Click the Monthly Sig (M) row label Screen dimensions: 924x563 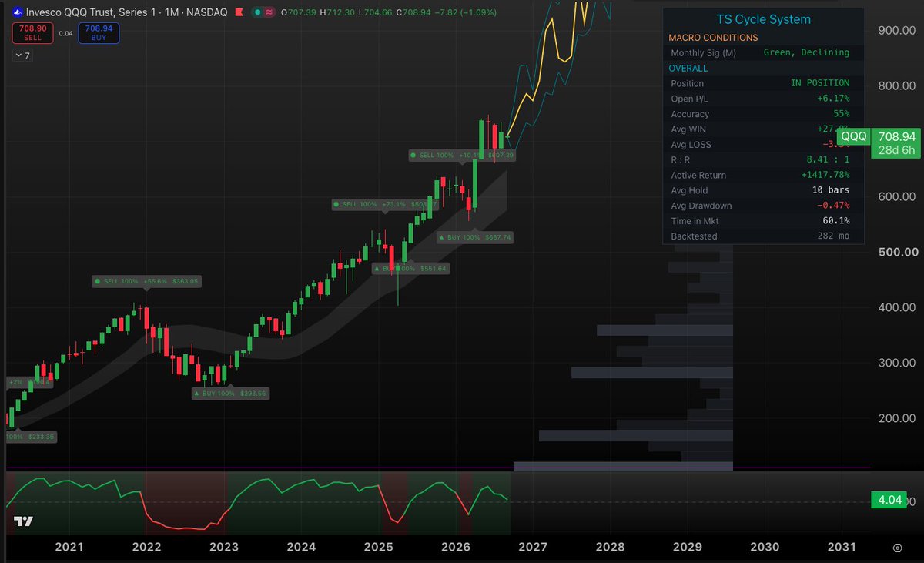(x=703, y=52)
